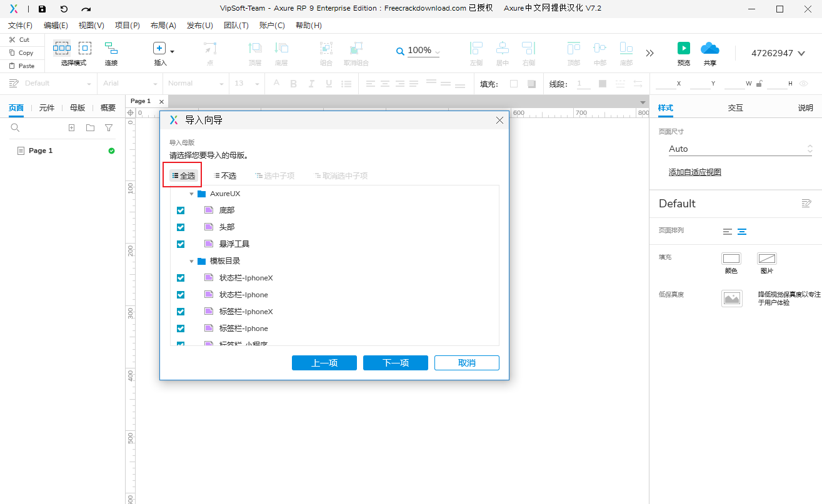
Task: Click the 顶层 bring to front icon
Action: click(255, 48)
